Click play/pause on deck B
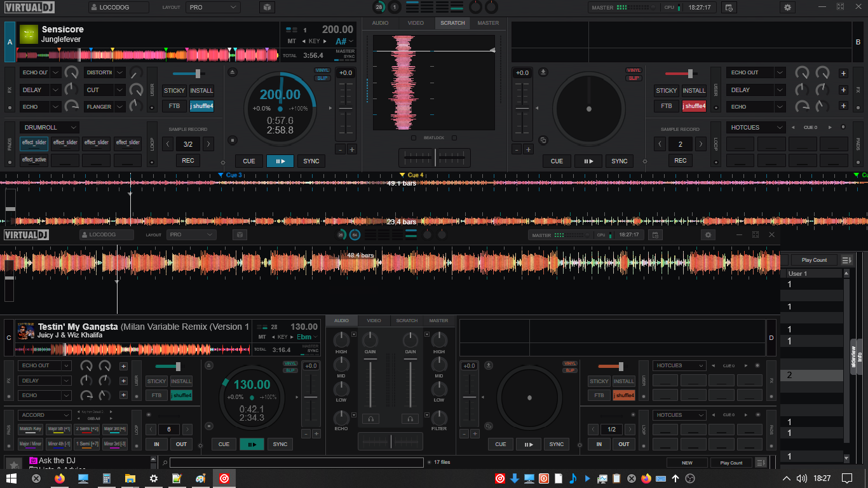The width and height of the screenshot is (868, 488). (588, 161)
